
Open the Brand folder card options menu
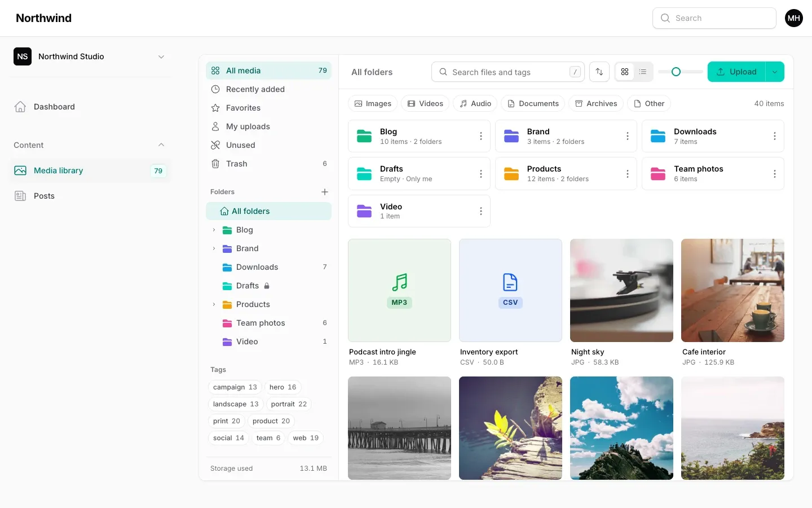click(x=627, y=136)
